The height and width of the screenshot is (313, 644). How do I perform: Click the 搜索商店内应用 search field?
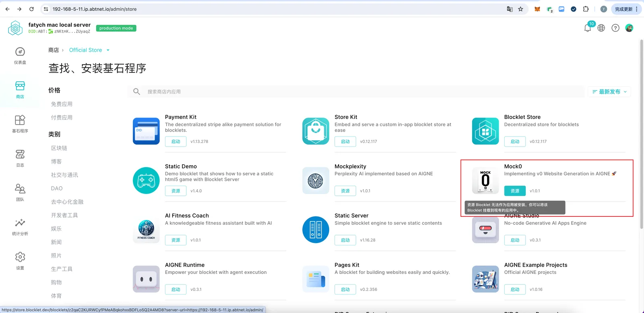click(356, 92)
